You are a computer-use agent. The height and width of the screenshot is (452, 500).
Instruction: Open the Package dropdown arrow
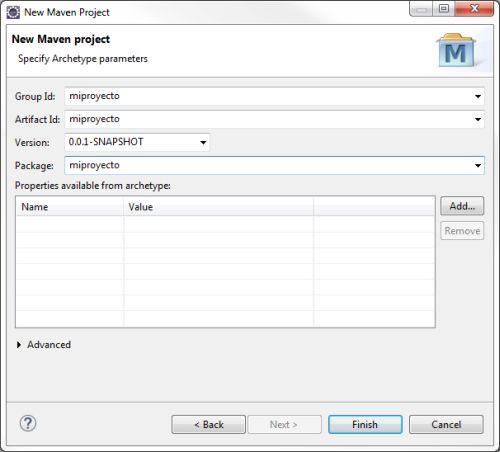point(478,166)
